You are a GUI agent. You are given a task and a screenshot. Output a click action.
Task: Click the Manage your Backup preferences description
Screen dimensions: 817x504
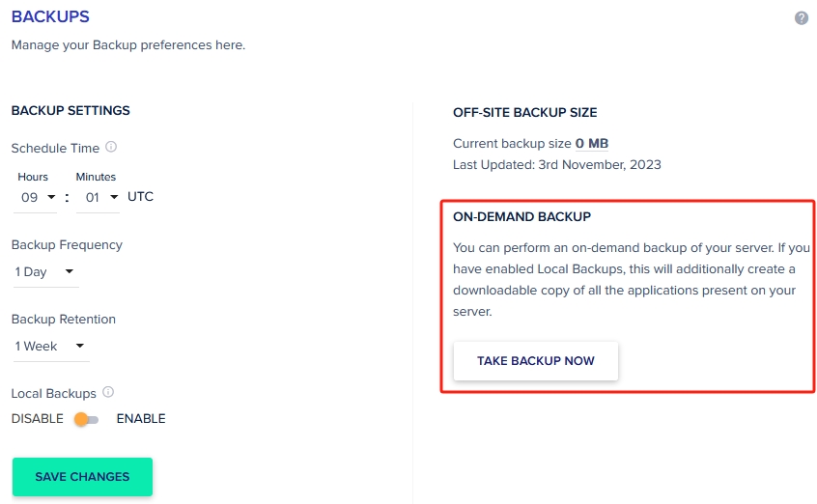click(x=128, y=45)
